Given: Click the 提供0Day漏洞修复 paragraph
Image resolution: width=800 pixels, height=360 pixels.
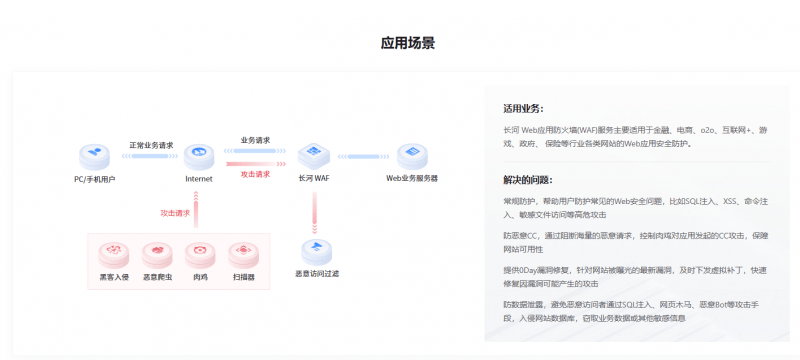Looking at the screenshot, I should coord(636,277).
